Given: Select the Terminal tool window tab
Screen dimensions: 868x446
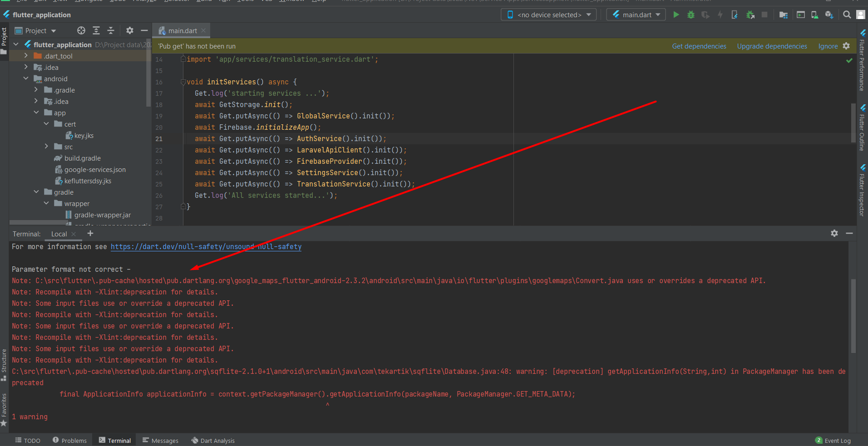Looking at the screenshot, I should (x=115, y=440).
